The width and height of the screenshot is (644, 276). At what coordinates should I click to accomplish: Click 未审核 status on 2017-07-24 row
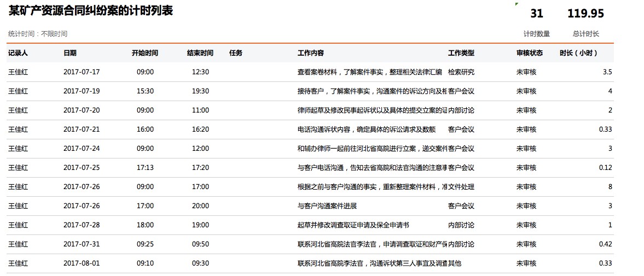click(526, 149)
